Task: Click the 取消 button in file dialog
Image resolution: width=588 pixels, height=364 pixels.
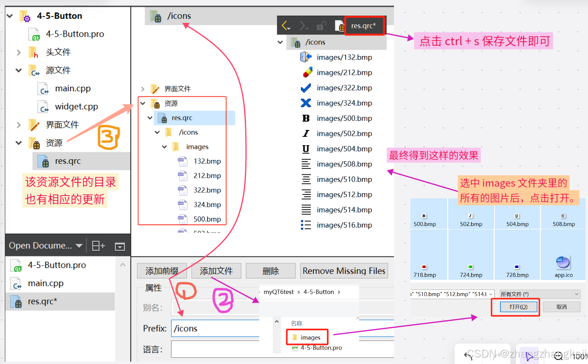Action: point(562,307)
